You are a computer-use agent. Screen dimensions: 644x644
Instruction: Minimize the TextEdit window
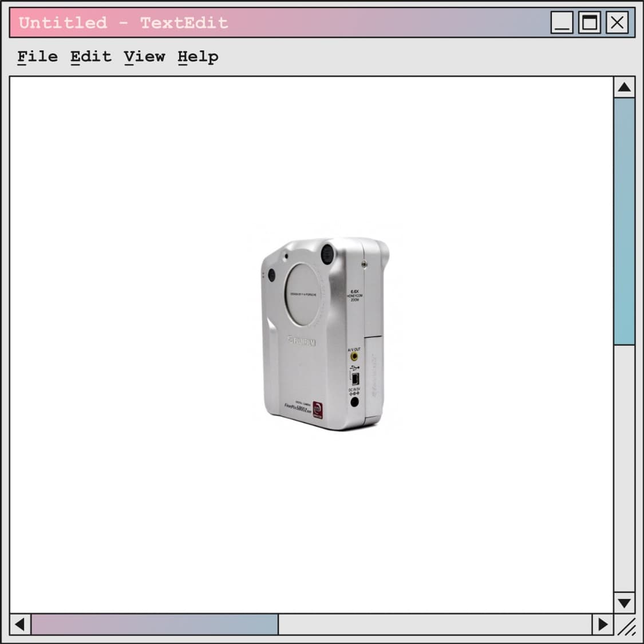[562, 23]
